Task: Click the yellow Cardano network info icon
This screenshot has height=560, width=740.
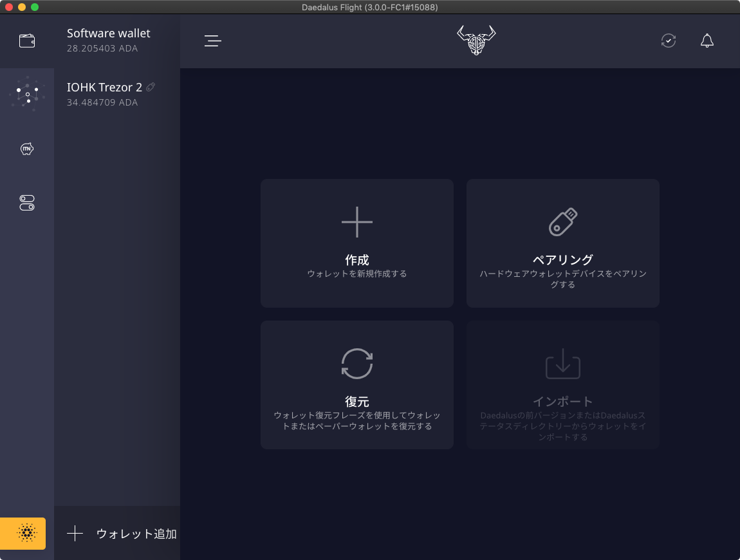Action: (x=23, y=534)
